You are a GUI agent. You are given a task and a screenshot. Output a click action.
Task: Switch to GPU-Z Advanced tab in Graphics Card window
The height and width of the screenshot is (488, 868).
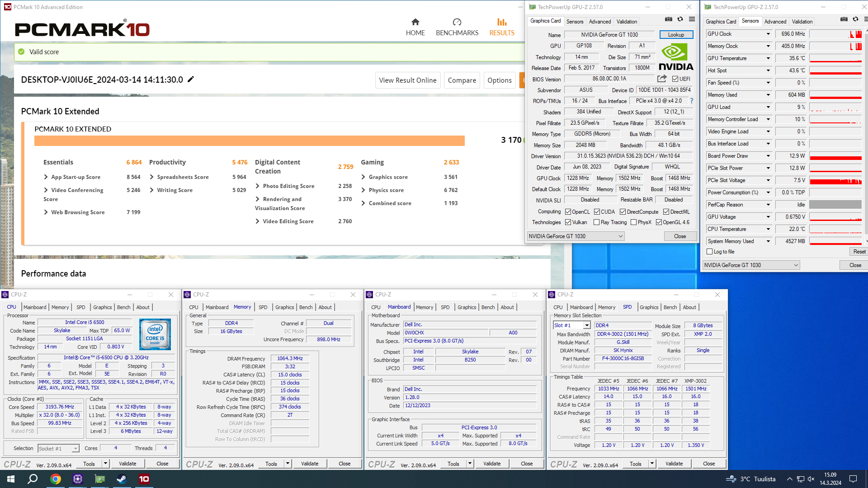pos(600,21)
